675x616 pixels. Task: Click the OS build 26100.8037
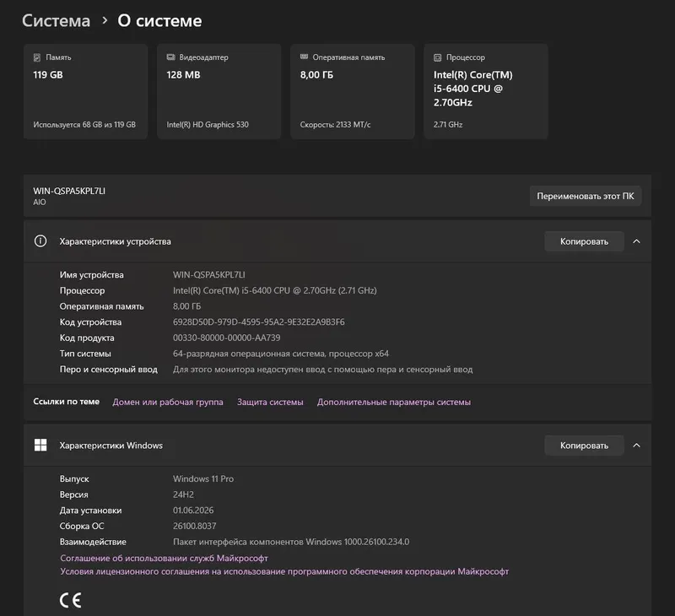click(195, 526)
